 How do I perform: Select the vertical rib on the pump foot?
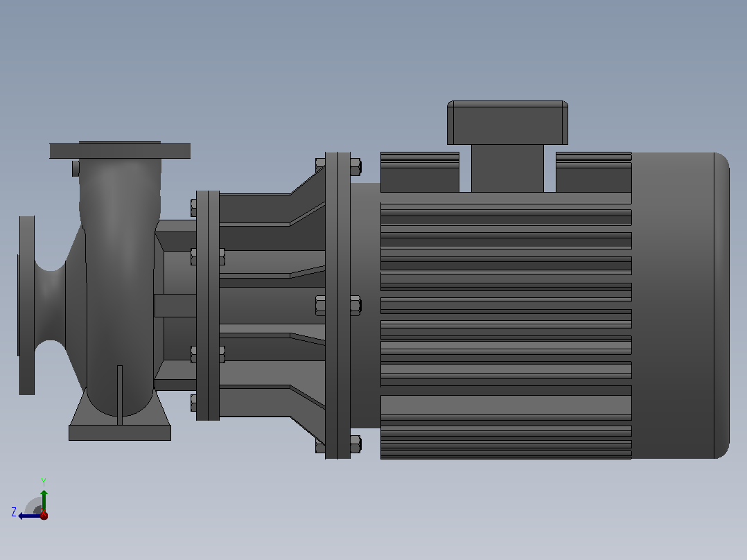pyautogui.click(x=120, y=395)
